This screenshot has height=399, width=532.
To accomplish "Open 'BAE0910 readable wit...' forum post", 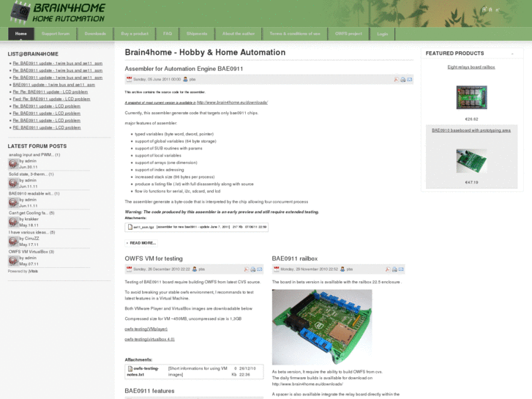I will click(x=34, y=193).
